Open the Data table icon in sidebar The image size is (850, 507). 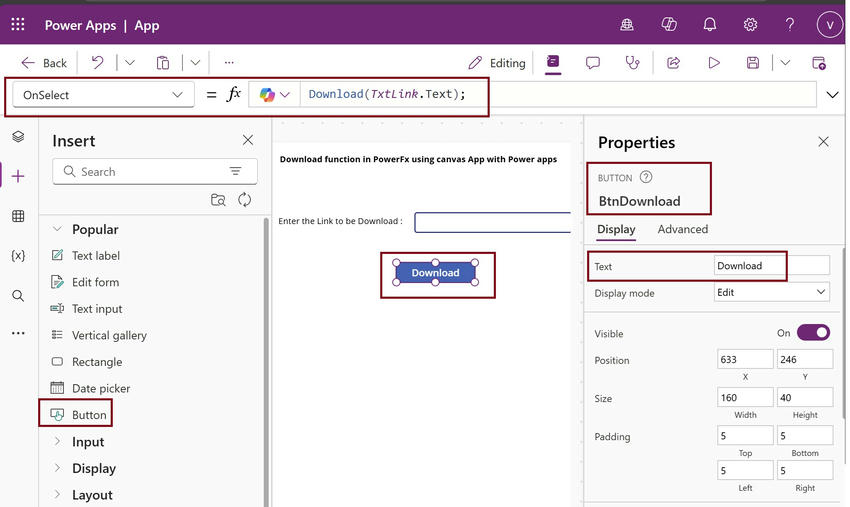[18, 216]
